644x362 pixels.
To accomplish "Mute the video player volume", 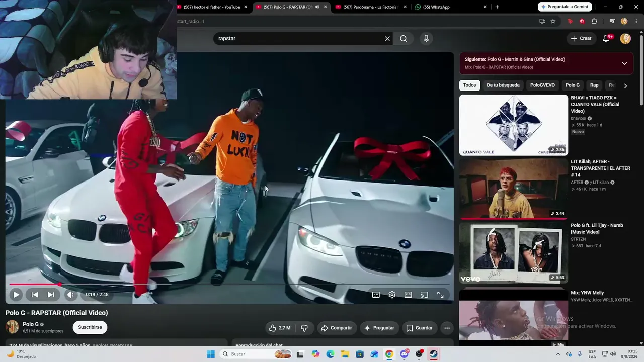I will [x=70, y=295].
